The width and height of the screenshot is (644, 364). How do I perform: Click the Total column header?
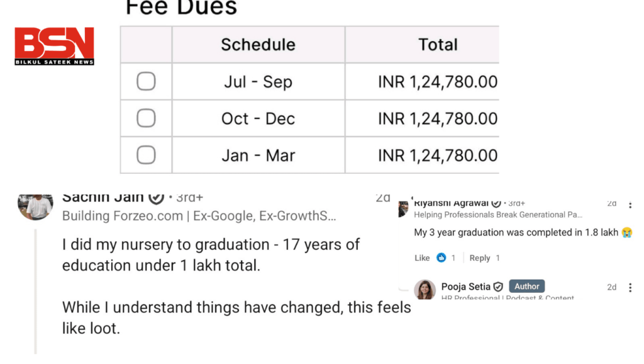[x=438, y=45]
